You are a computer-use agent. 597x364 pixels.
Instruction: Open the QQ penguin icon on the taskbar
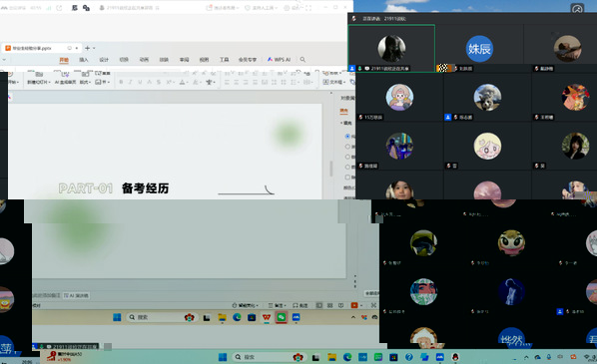pyautogui.click(x=455, y=357)
